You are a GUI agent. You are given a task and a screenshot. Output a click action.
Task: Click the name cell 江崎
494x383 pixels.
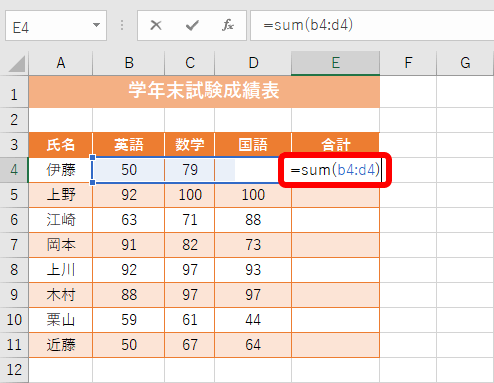[x=61, y=220]
